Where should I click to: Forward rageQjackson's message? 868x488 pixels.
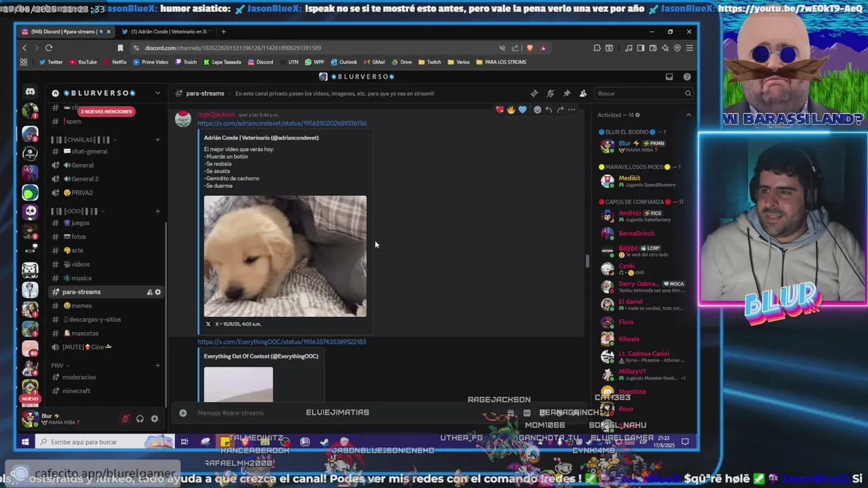coord(560,109)
